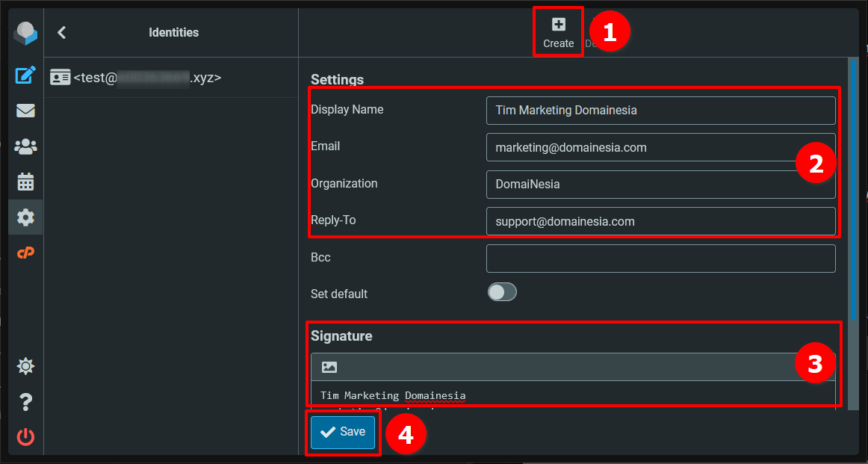Click the Roundcube logo icon
The height and width of the screenshot is (464, 868).
pos(25,33)
